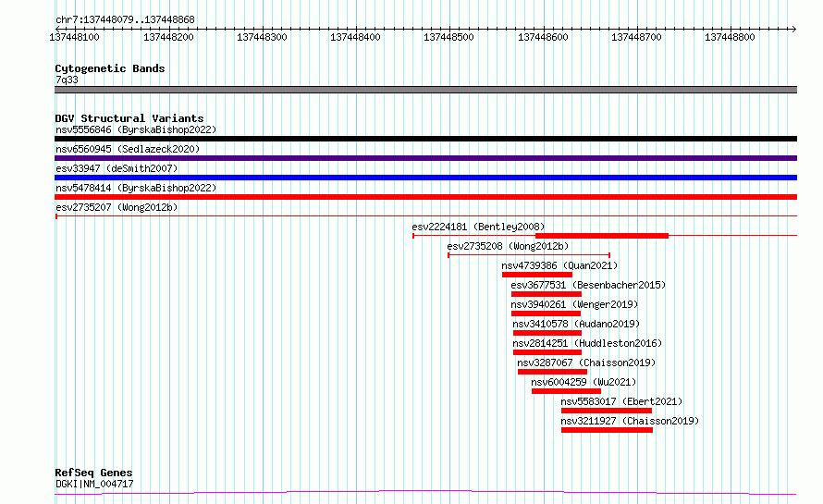823x504 pixels.
Task: Click the red bar under nsv5583017
Action: point(607,411)
